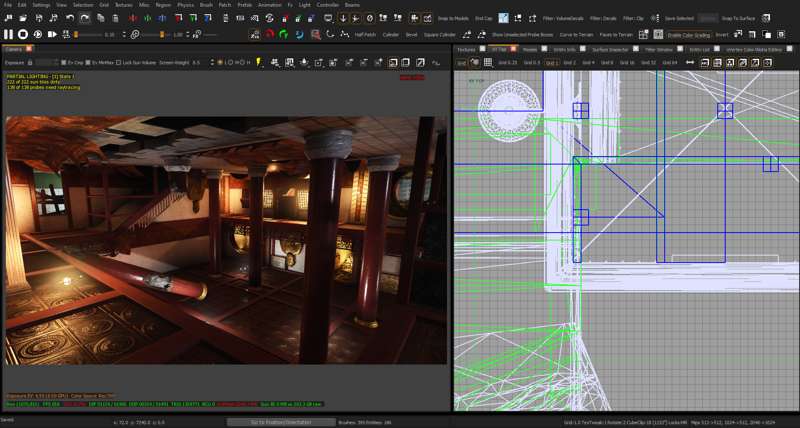This screenshot has width=800, height=428.
Task: Click the Open file folder icon
Action: pyautogui.click(x=23, y=18)
